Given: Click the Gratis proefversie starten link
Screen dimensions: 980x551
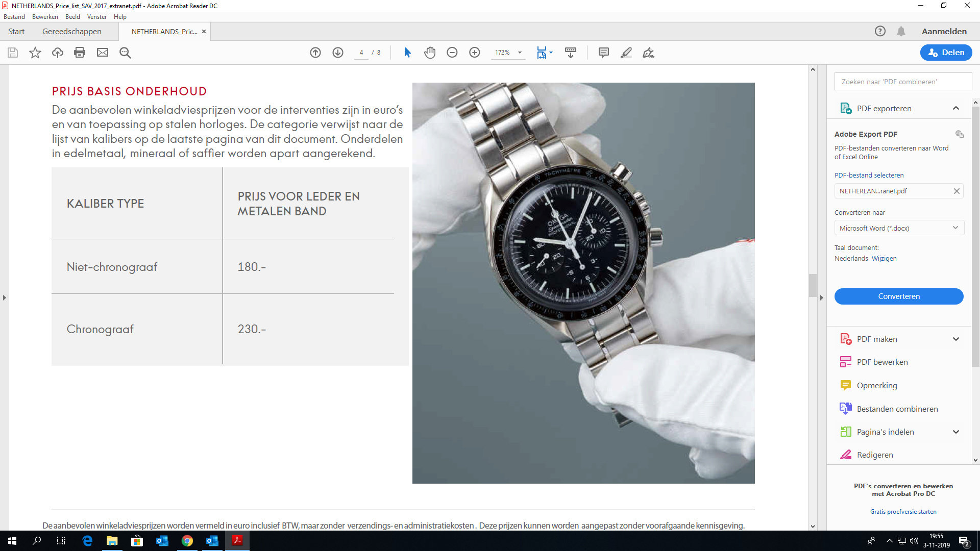Looking at the screenshot, I should point(903,512).
